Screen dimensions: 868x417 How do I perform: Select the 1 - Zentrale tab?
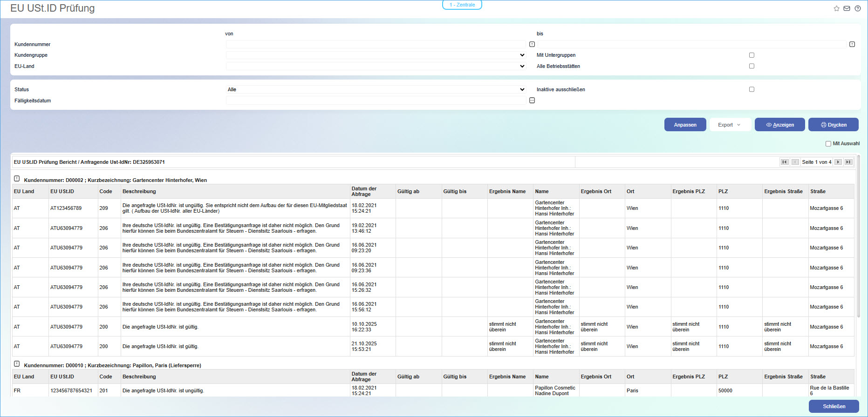[462, 5]
